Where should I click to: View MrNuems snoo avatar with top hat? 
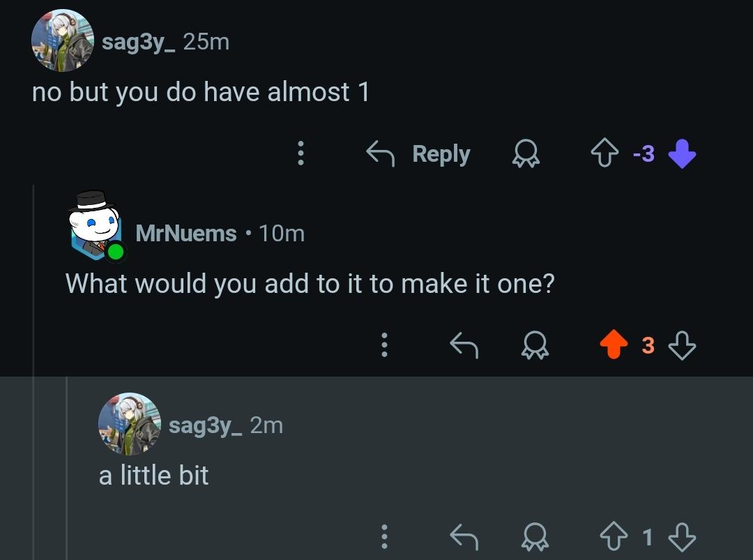[x=96, y=226]
